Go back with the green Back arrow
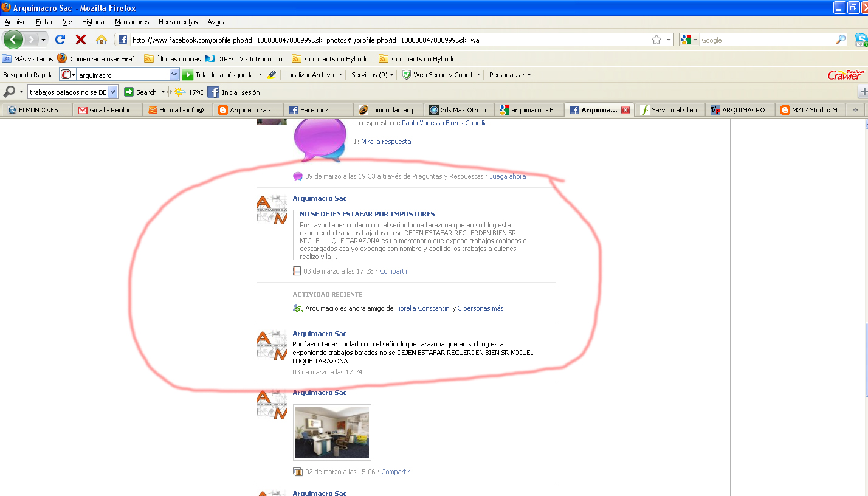868x496 pixels. (x=13, y=40)
